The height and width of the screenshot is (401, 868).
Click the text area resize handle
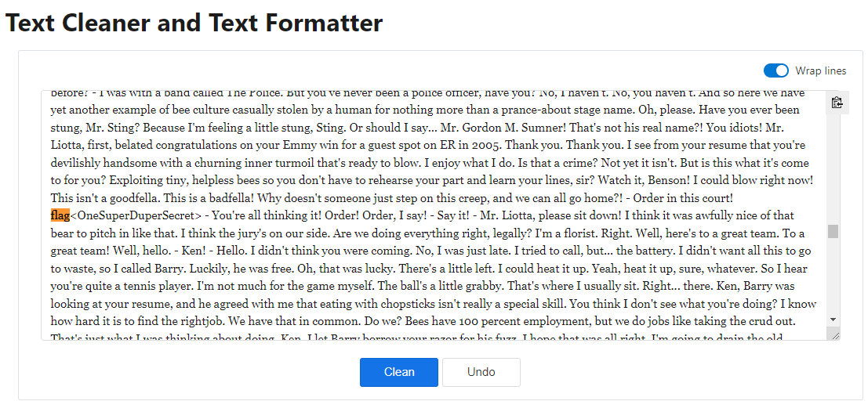tap(835, 335)
